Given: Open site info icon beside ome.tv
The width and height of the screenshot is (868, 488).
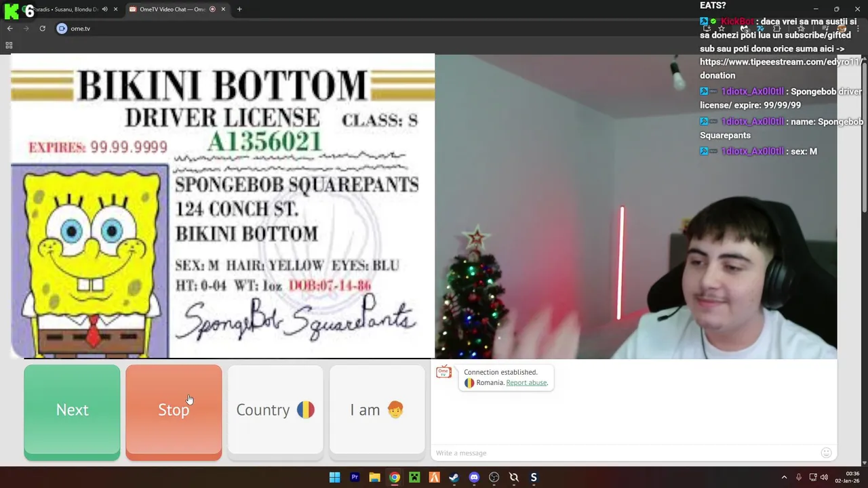Looking at the screenshot, I should (62, 28).
